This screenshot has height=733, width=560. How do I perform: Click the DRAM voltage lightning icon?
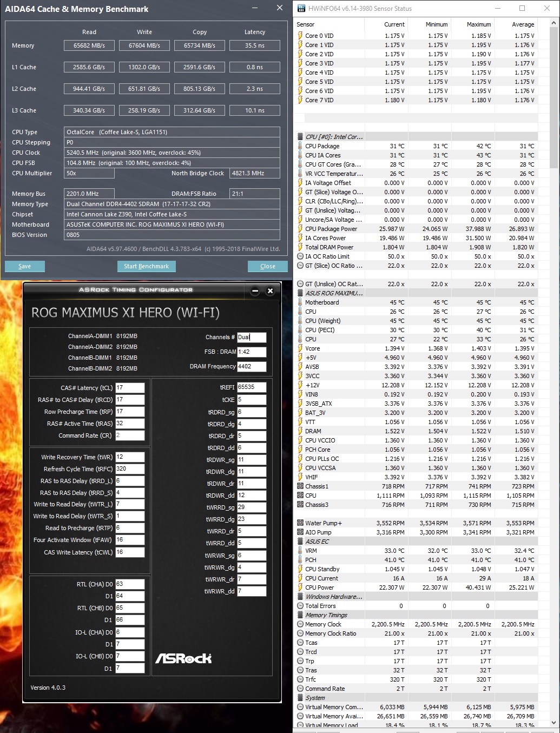tap(300, 431)
